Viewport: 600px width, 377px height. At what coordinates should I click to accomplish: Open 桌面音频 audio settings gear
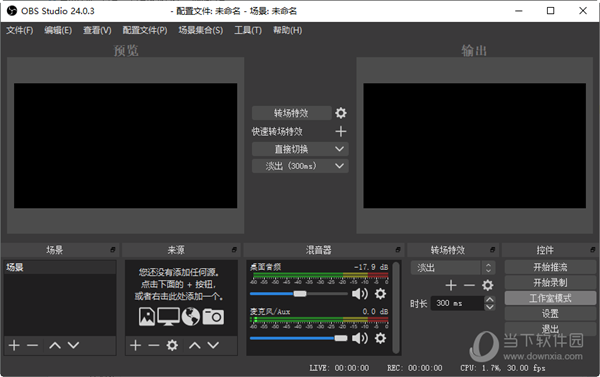click(x=380, y=294)
